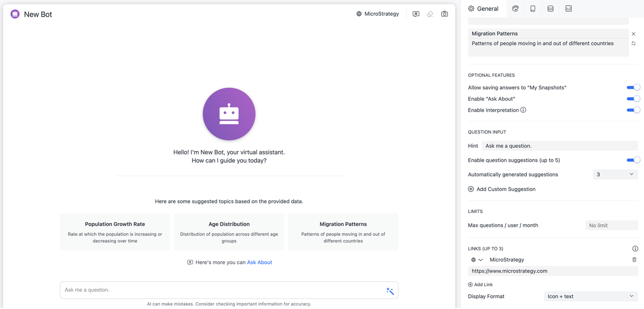
Task: Refresh the Migration Patterns topic
Action: click(x=633, y=43)
